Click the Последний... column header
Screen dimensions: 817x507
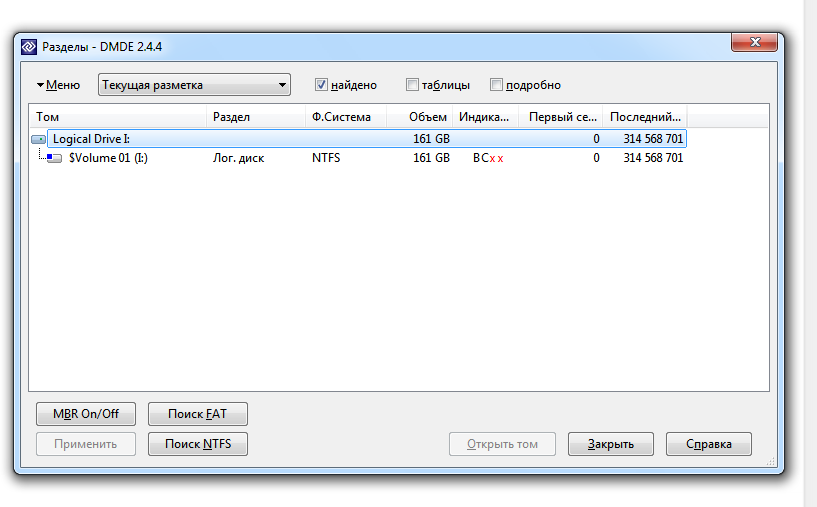click(645, 117)
